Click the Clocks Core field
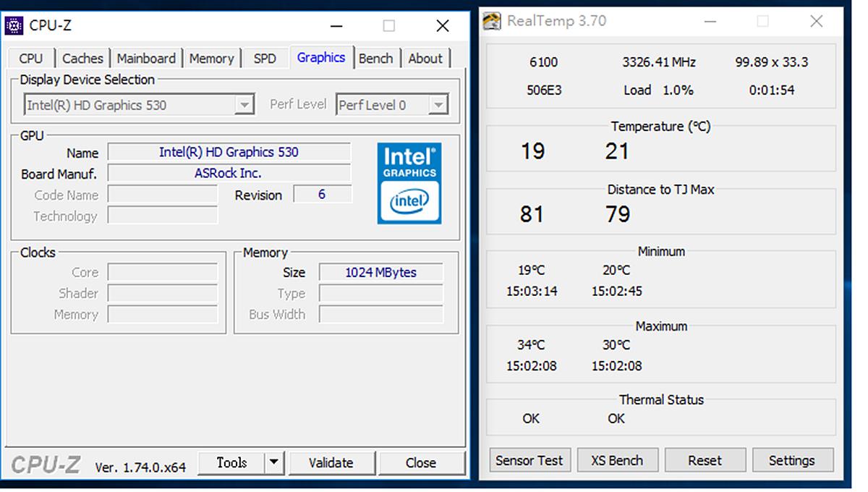Viewport: 868px width, 492px height. pyautogui.click(x=163, y=273)
